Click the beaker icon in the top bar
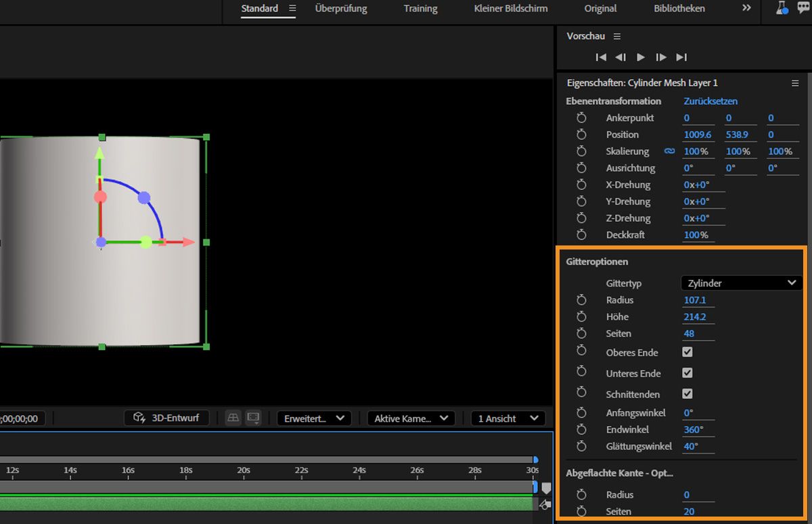812x524 pixels. 782,9
